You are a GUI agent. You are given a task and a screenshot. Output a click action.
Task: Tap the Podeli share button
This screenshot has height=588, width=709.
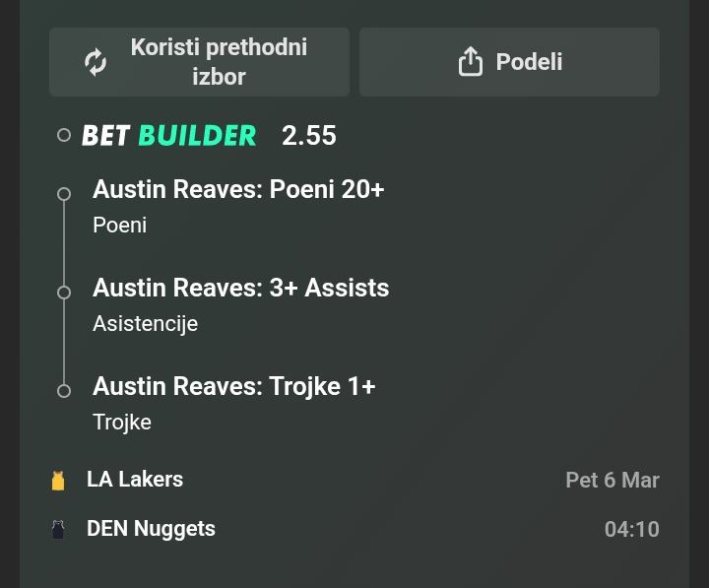[x=509, y=62]
